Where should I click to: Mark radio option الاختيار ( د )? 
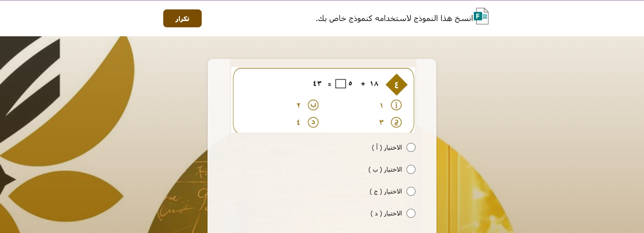(411, 213)
